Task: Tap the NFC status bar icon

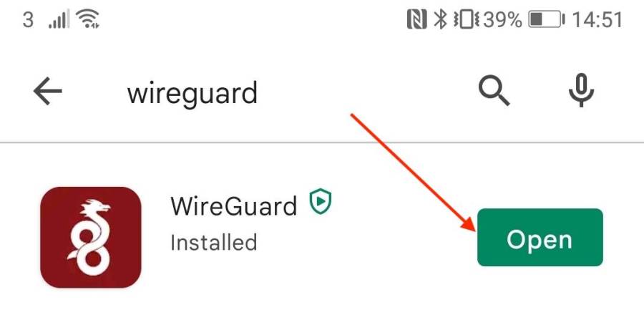Action: tap(417, 19)
